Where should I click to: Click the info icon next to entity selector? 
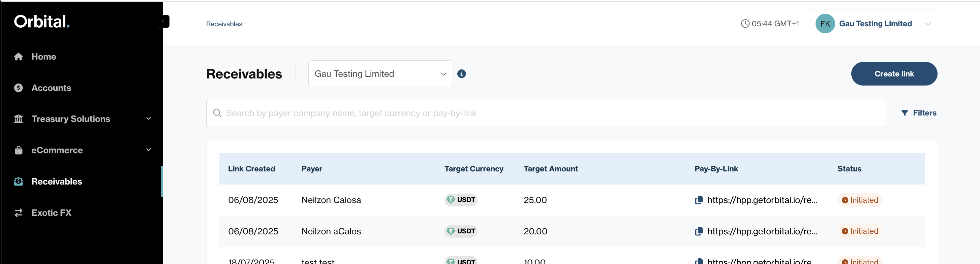click(461, 74)
